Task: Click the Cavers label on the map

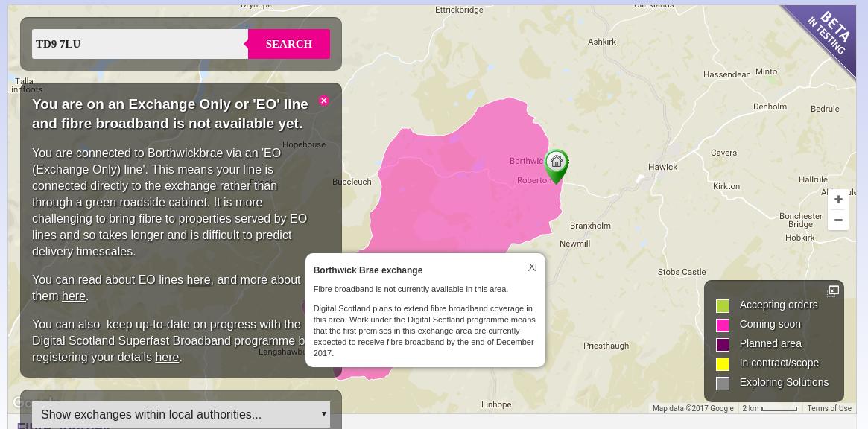Action: (x=723, y=152)
